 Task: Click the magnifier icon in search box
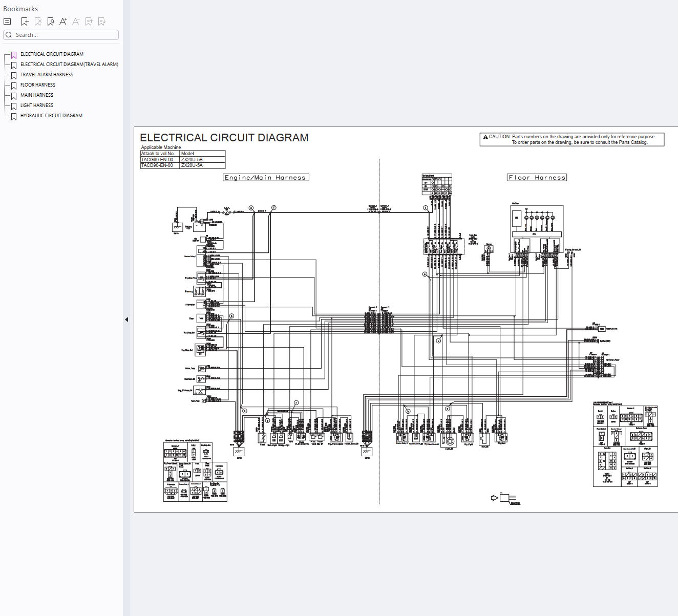tap(9, 35)
